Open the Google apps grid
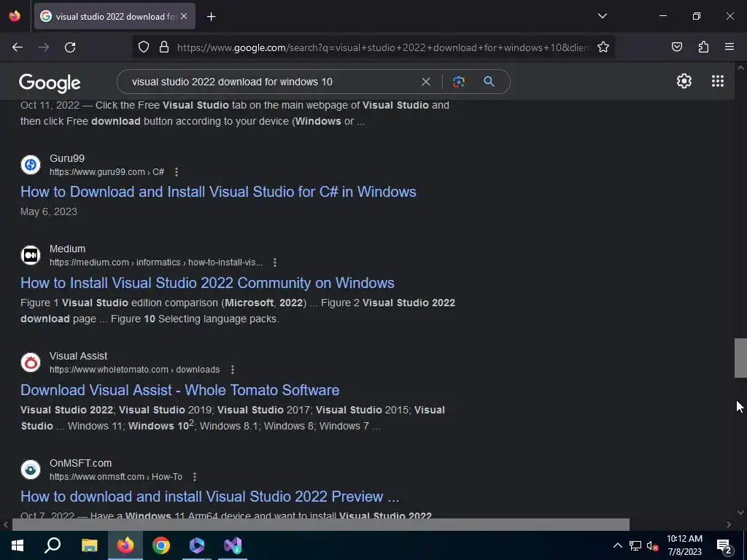The height and width of the screenshot is (560, 747). [x=718, y=81]
